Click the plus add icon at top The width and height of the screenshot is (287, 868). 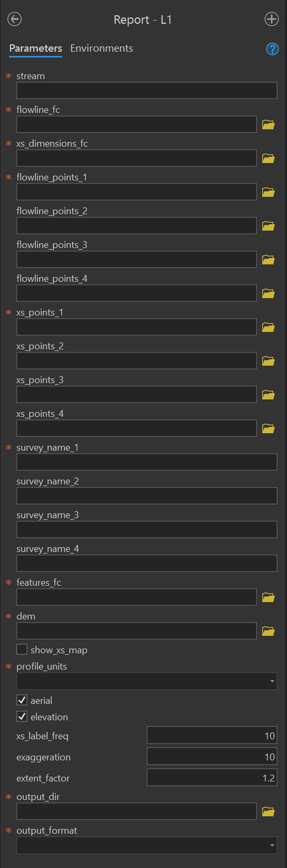[271, 20]
